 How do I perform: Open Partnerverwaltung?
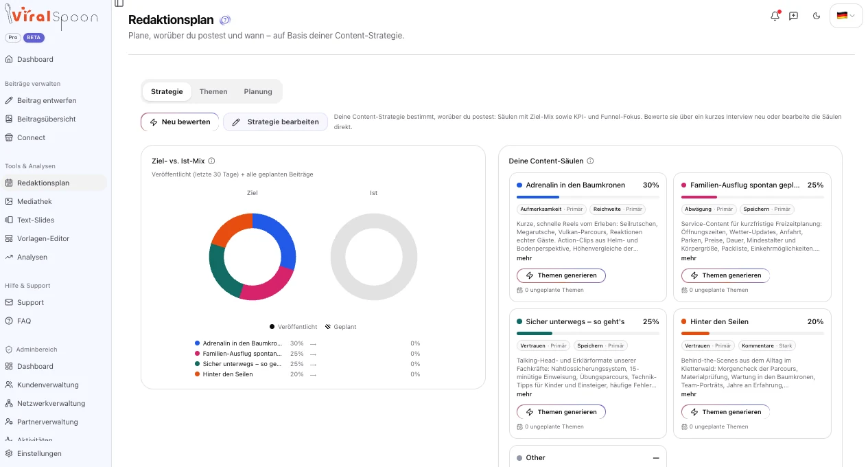55,422
